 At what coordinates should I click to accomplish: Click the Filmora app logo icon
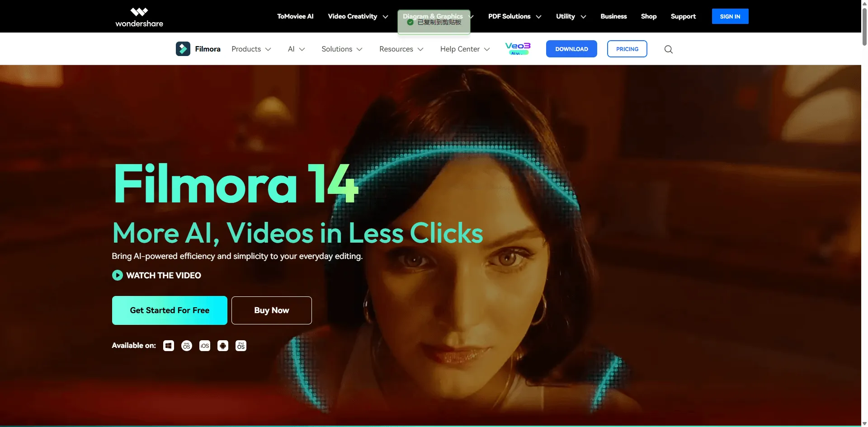pos(183,49)
